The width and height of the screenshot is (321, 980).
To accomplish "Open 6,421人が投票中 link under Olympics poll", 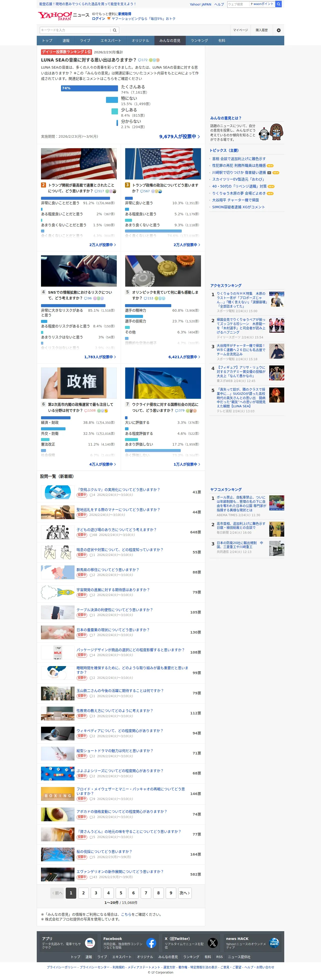I will [x=184, y=357].
